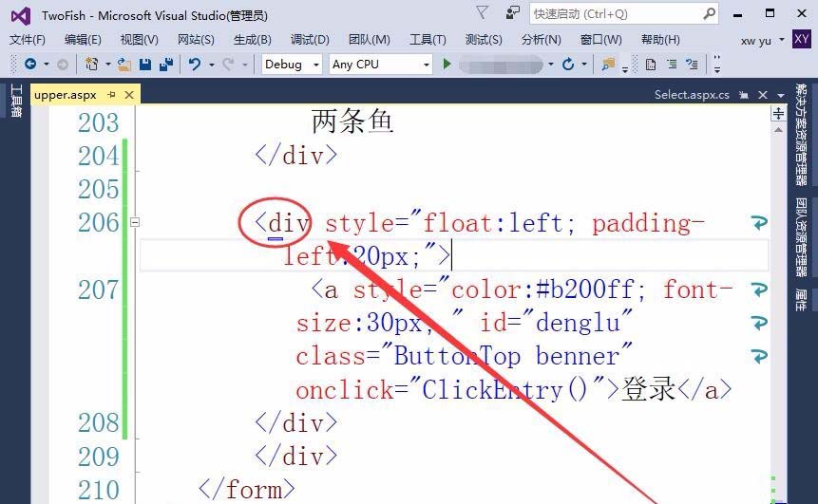The width and height of the screenshot is (818, 504).
Task: Open the 帮助(H) menu
Action: click(x=660, y=40)
